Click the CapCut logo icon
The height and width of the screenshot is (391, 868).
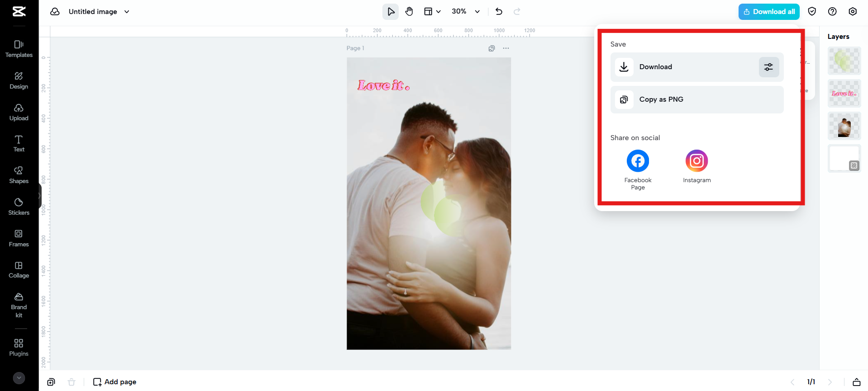click(x=19, y=11)
